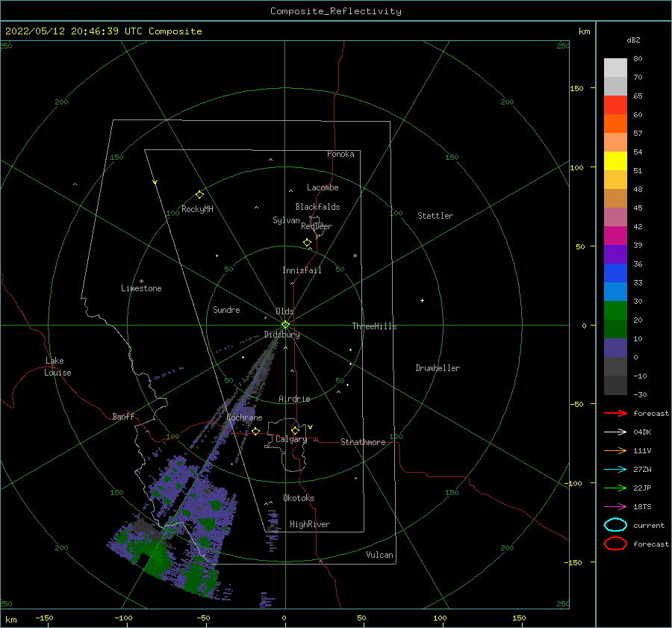The width and height of the screenshot is (672, 628).
Task: Select the 51 dBZ yellow color swatch
Action: [x=615, y=161]
